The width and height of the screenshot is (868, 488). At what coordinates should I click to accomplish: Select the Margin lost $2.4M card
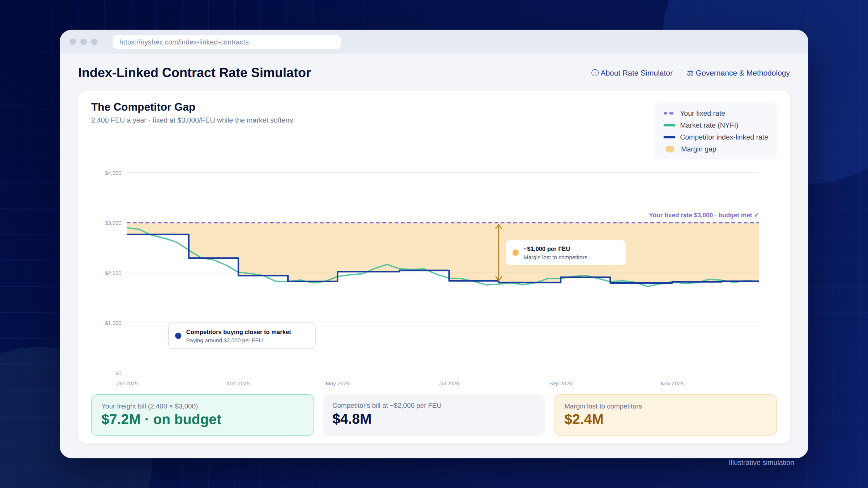click(665, 415)
